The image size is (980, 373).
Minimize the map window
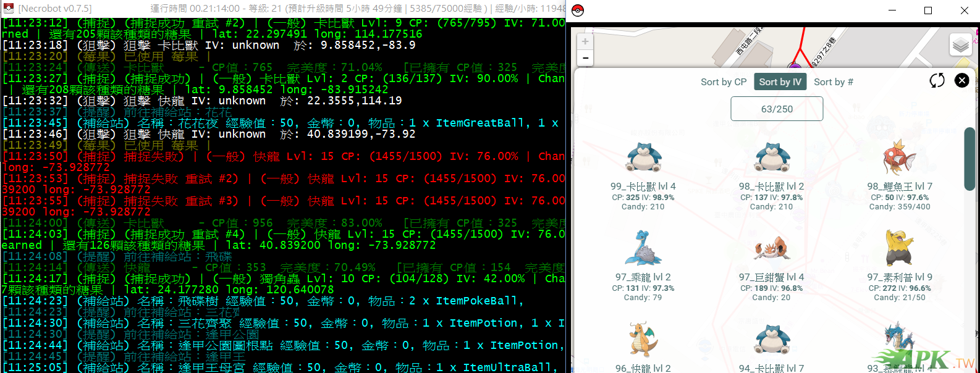coord(892,10)
